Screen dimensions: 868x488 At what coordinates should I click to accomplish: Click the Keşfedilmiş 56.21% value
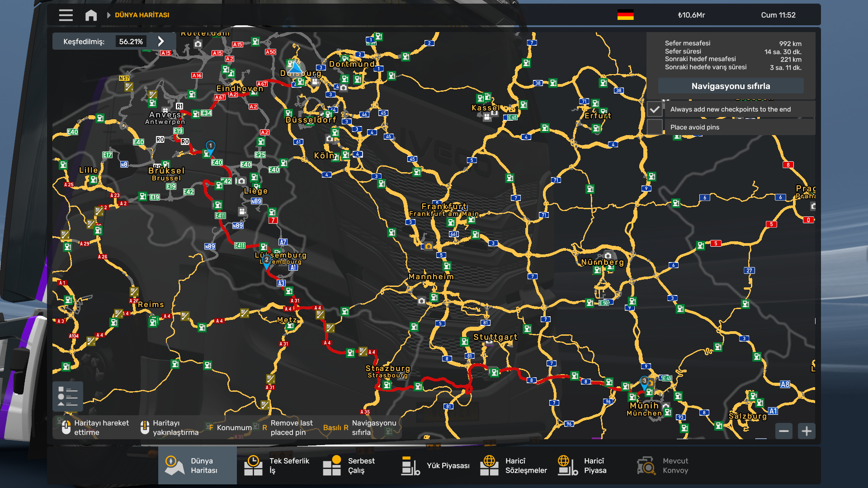131,42
